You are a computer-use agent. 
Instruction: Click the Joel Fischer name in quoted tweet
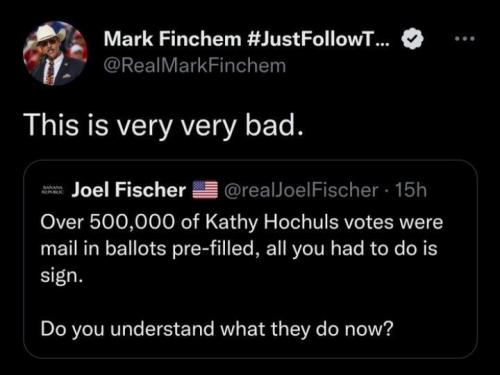pos(129,190)
